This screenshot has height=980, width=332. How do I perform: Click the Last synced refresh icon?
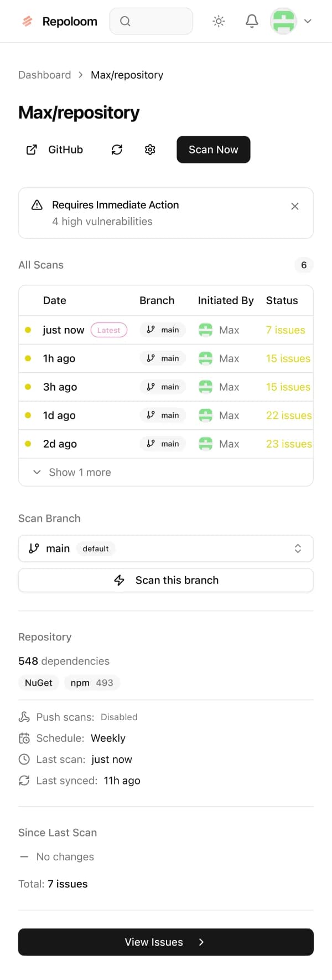click(24, 780)
